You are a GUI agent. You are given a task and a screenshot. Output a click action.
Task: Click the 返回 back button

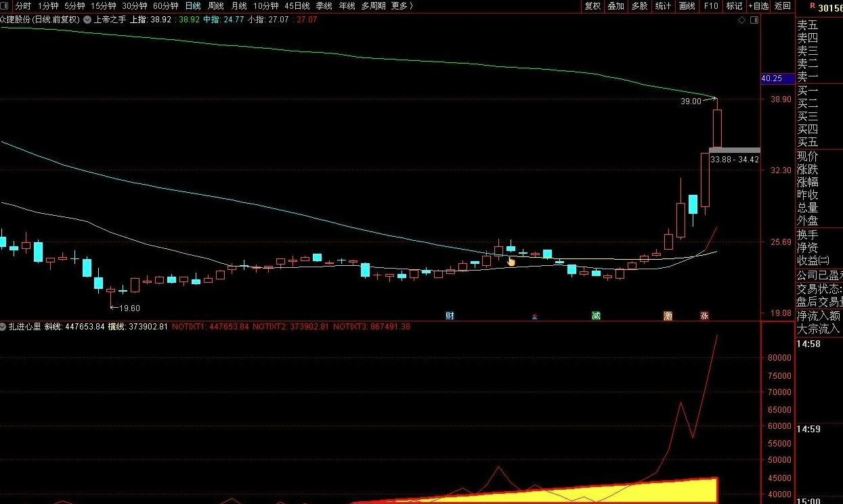[x=782, y=6]
